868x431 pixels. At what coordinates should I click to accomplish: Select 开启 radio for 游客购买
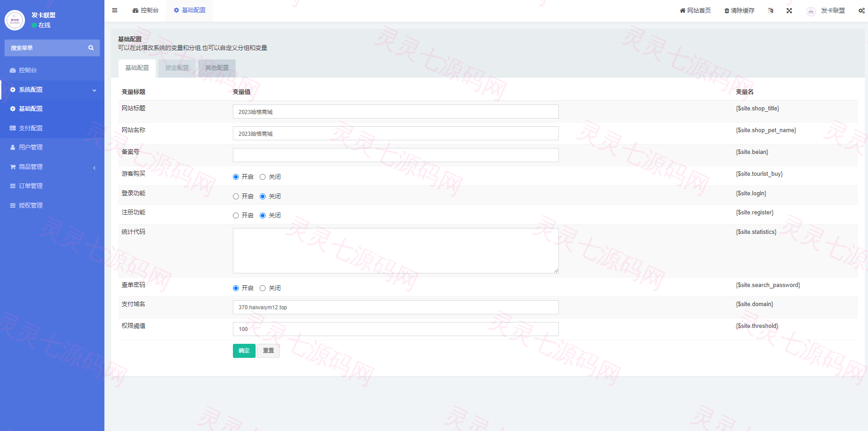pos(236,177)
